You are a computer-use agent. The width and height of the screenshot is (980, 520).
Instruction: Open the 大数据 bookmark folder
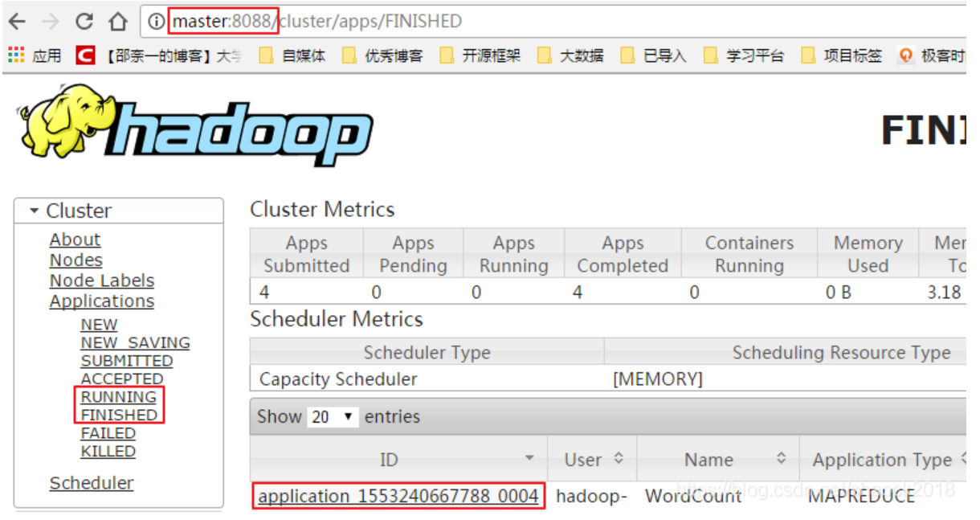[570, 55]
